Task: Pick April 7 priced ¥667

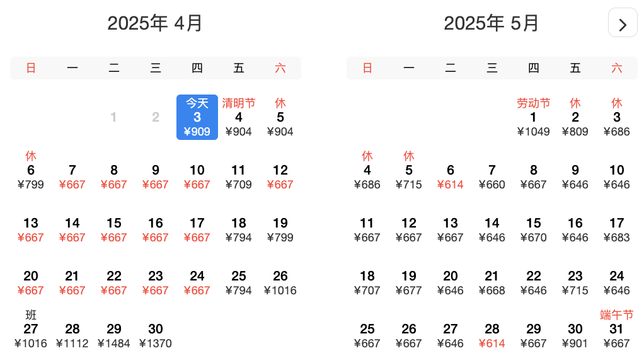Action: click(x=72, y=176)
